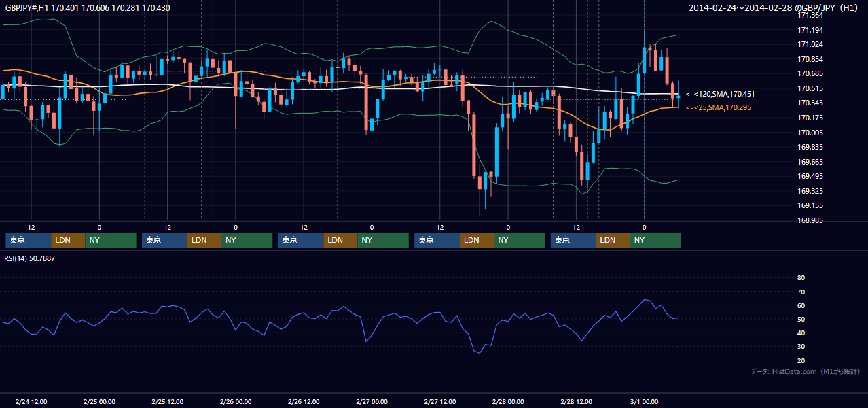Select the 170.854 price axis label
Viewport: 868px width, 408px height.
tap(810, 59)
